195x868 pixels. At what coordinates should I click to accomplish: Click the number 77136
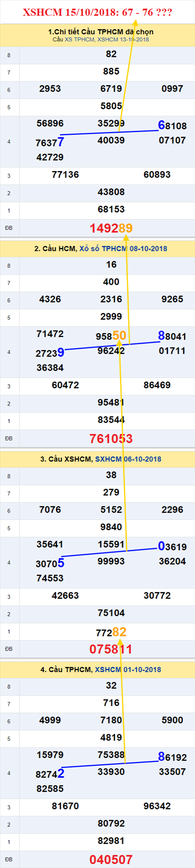[x=65, y=175]
